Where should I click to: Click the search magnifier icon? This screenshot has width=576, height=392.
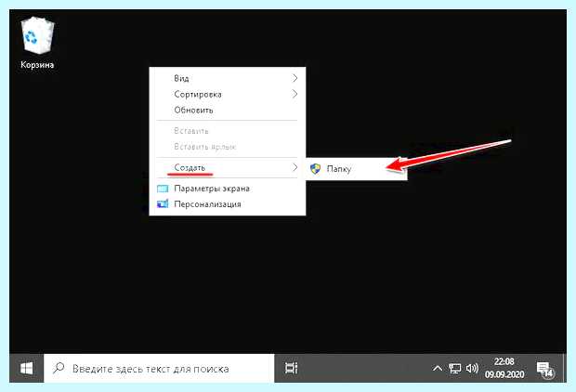point(58,368)
